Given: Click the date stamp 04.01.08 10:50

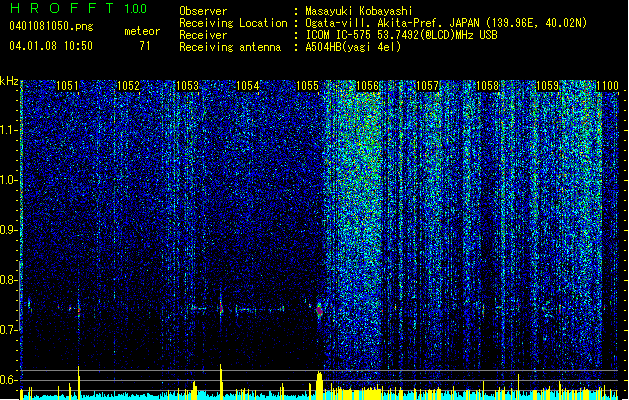Looking at the screenshot, I should point(51,46).
